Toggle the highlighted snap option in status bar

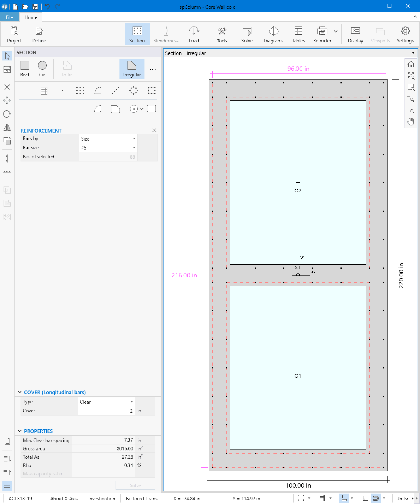pyautogui.click(x=344, y=498)
